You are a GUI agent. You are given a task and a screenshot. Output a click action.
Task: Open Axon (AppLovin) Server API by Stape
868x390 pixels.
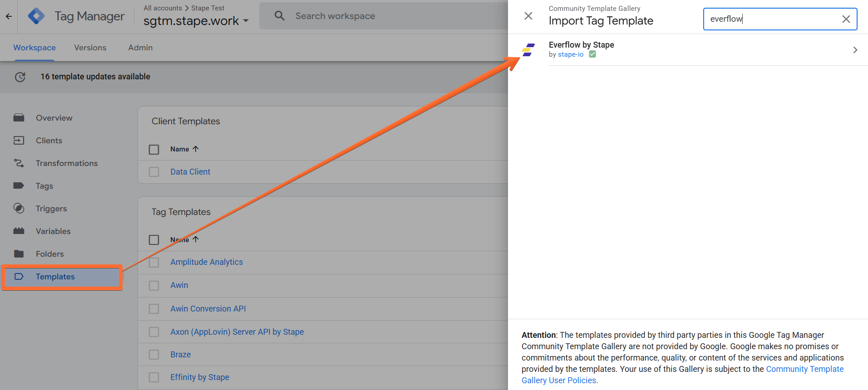point(237,332)
